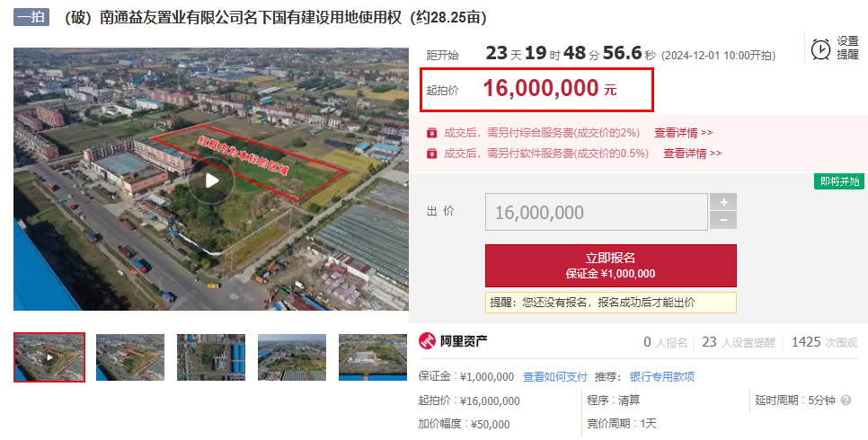The image size is (868, 440).
Task: Select the second aerial photo thumbnail
Action: click(130, 357)
